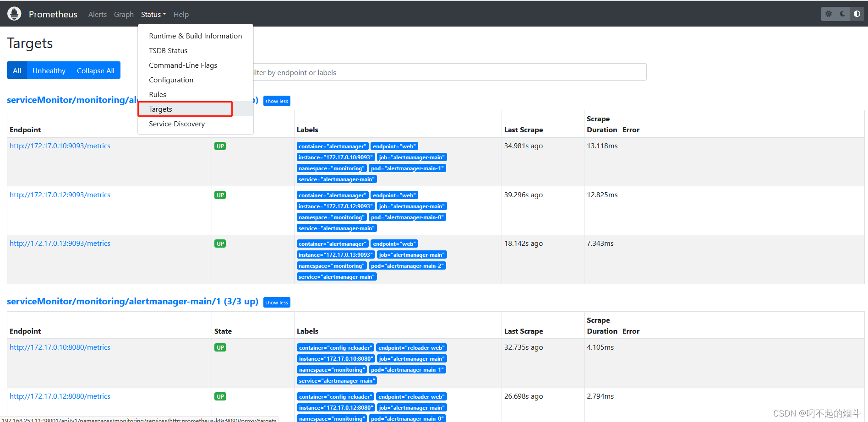This screenshot has width=868, height=422.
Task: Open endpoint http://172.17.0.10:9093/metrics
Action: coord(60,146)
